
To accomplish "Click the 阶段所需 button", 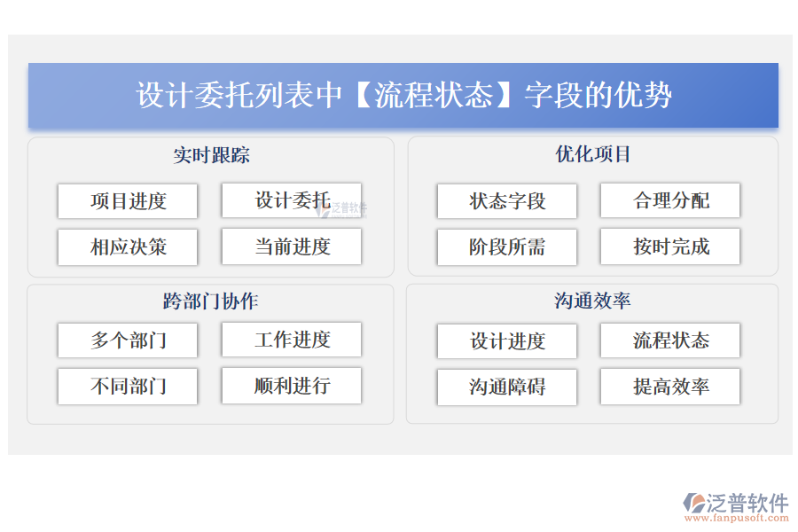I will point(505,247).
